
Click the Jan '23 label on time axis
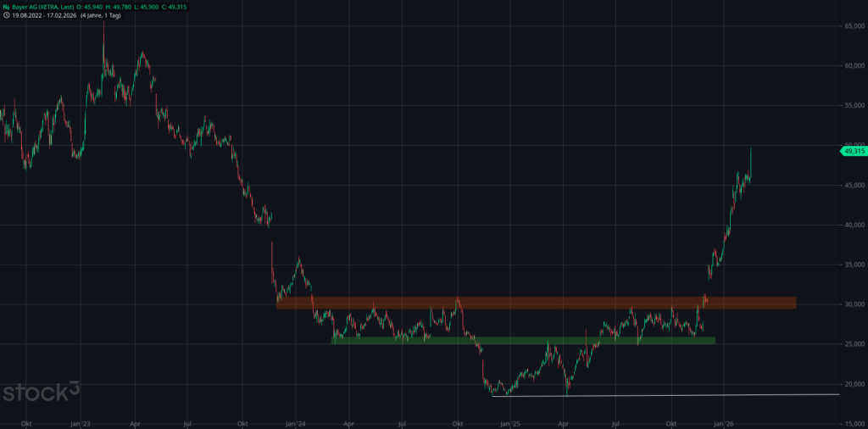click(81, 422)
